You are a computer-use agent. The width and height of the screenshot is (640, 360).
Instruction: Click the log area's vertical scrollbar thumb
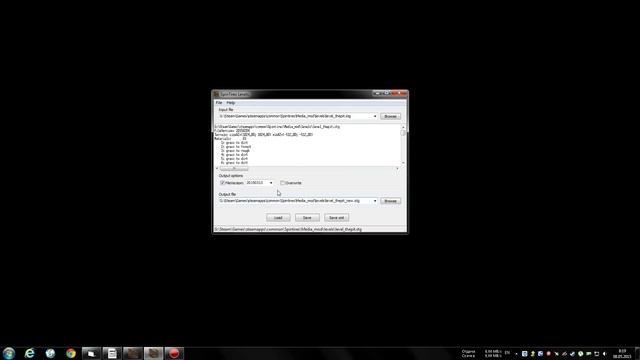pos(403,133)
